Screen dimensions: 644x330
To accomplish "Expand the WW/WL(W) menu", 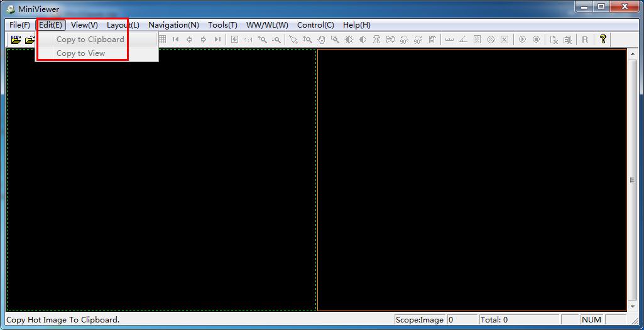I will (x=267, y=25).
